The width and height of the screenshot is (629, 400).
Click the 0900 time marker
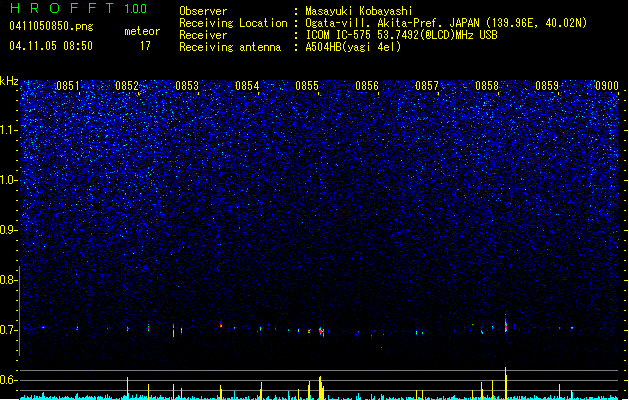click(607, 86)
